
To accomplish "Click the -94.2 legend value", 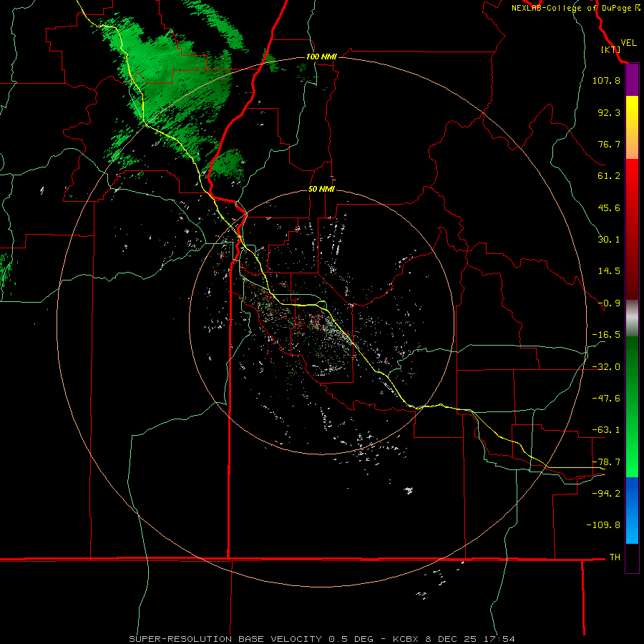I will coord(606,494).
